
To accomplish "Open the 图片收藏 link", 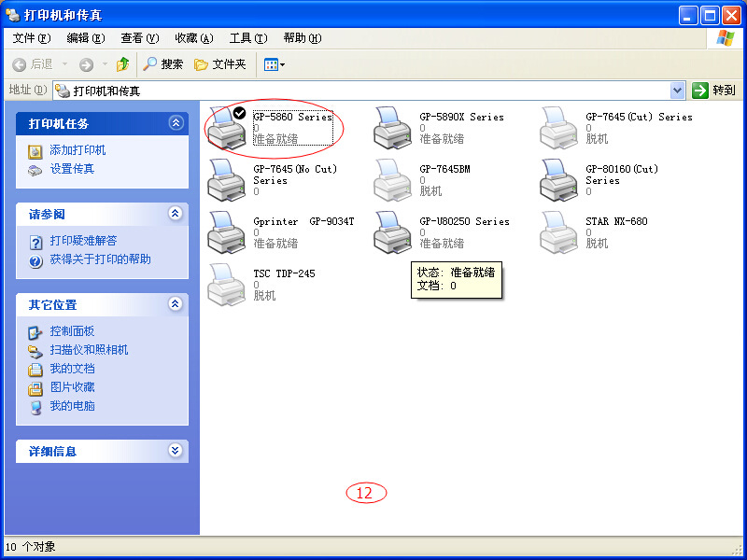I will [x=73, y=387].
